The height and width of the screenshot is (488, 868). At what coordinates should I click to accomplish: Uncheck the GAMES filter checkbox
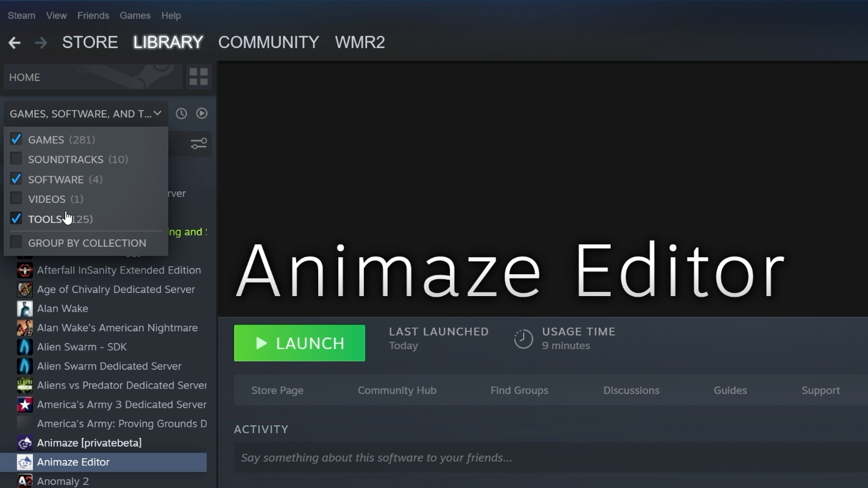click(x=16, y=139)
